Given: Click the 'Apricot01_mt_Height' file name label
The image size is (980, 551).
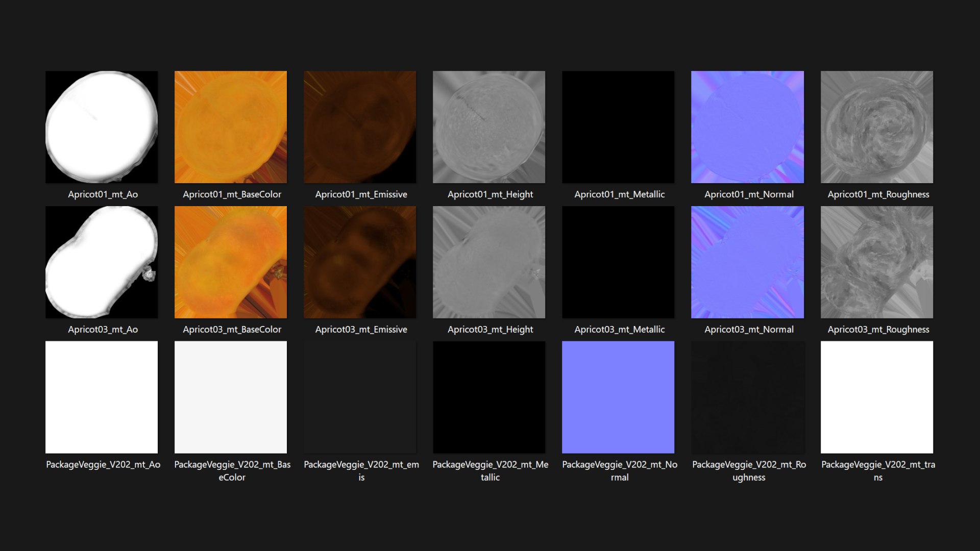Looking at the screenshot, I should click(x=491, y=194).
